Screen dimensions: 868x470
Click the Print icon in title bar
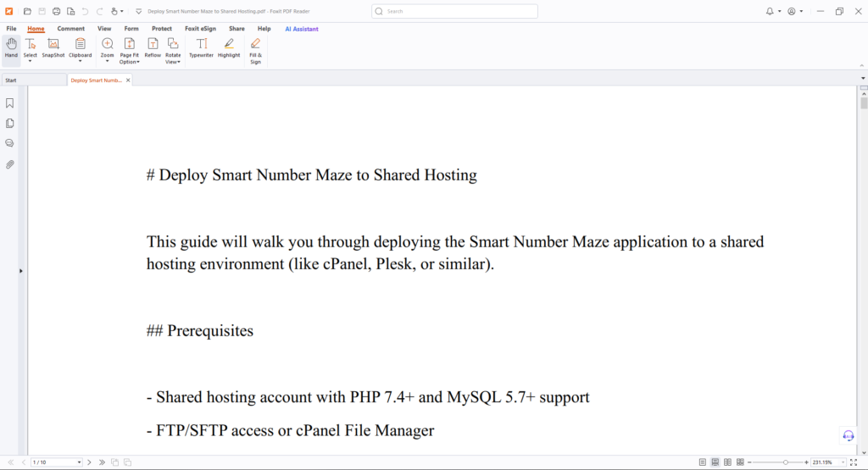click(x=56, y=11)
